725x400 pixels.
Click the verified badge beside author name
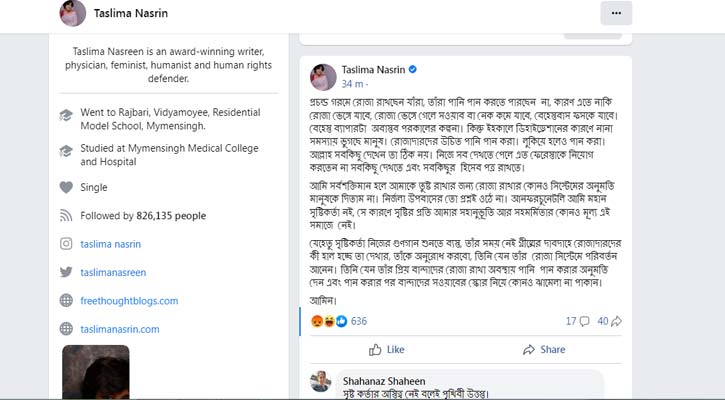[x=412, y=70]
